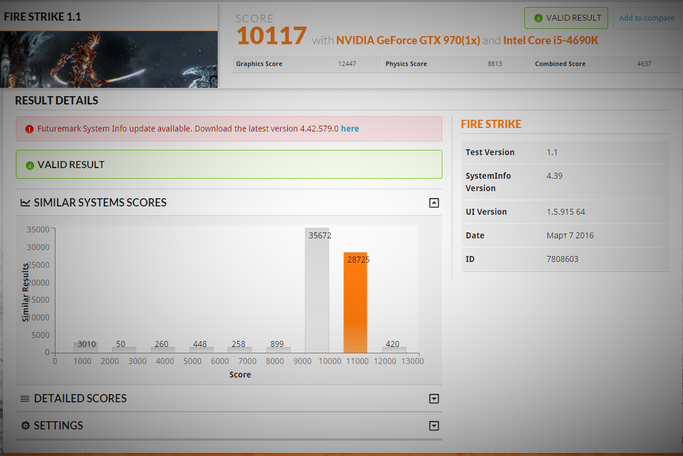Click the DETAILED SCORES heading
Viewport: 683px width, 456px height.
[x=80, y=399]
